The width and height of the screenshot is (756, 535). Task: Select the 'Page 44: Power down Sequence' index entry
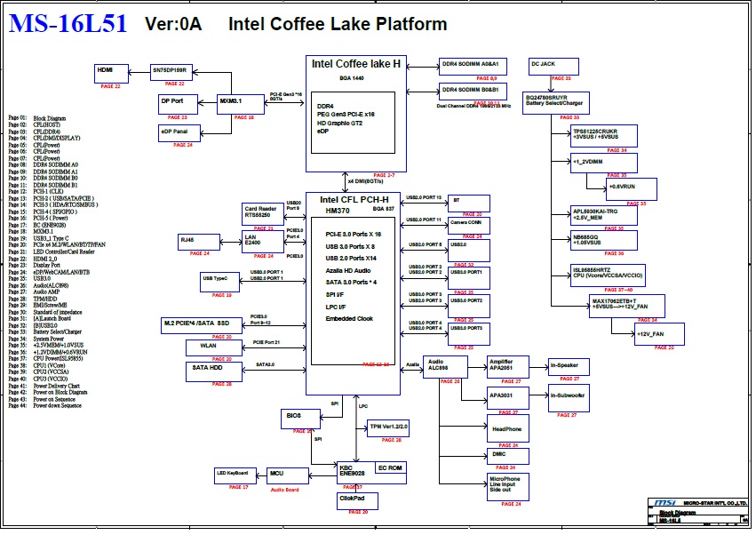[44, 406]
